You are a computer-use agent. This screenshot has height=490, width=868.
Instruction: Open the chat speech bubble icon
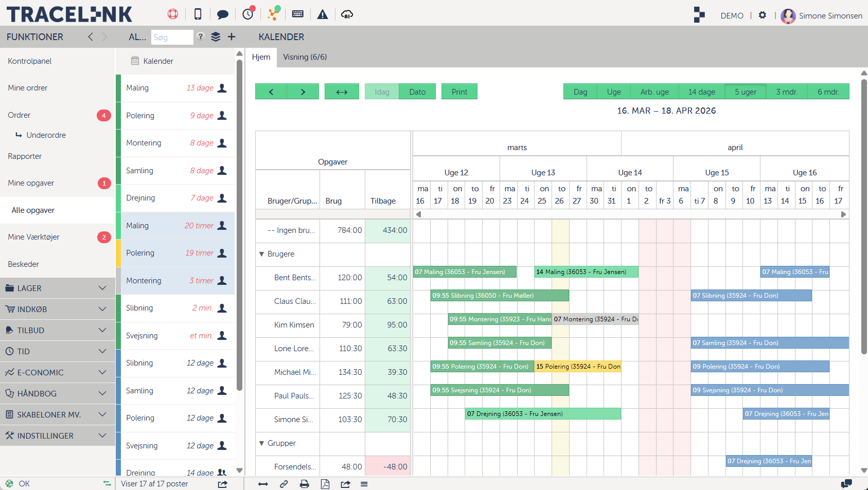click(222, 14)
